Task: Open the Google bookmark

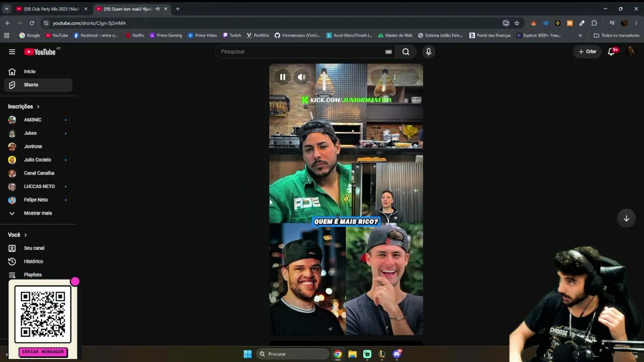Action: pos(30,35)
